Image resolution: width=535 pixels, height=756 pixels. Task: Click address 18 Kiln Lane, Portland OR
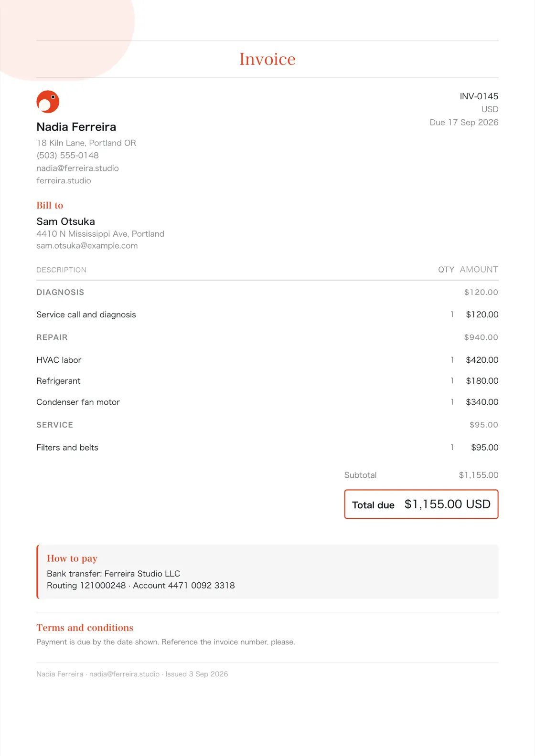coord(86,143)
